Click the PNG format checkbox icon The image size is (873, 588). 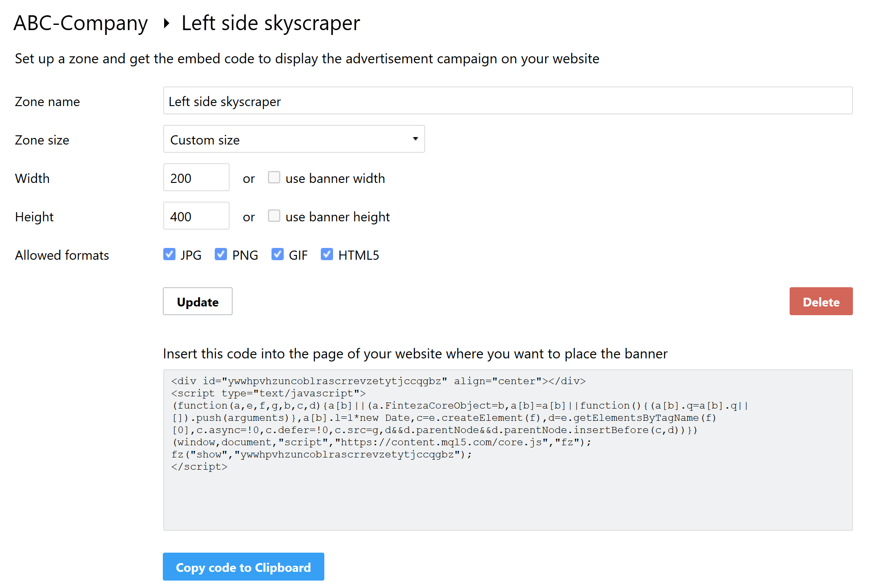click(x=221, y=254)
